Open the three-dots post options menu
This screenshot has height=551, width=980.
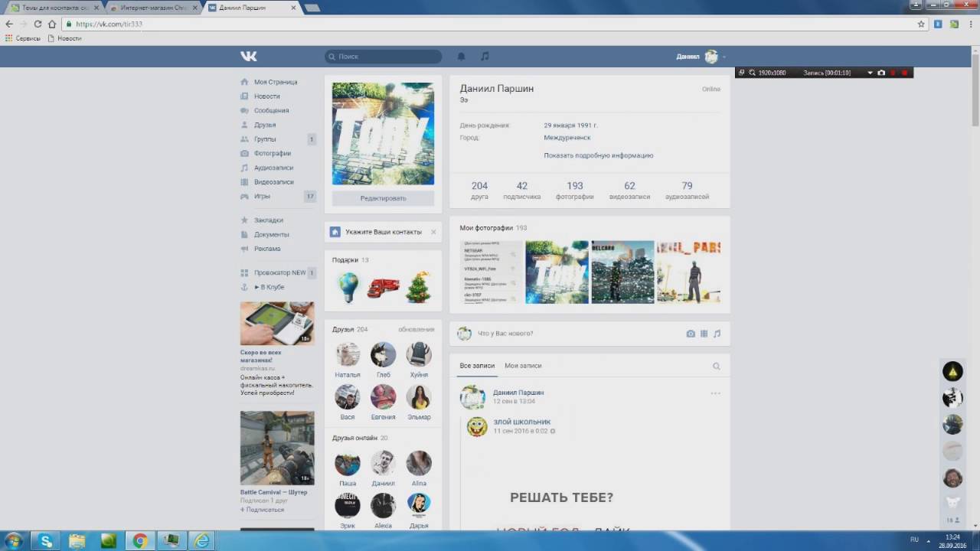click(715, 393)
